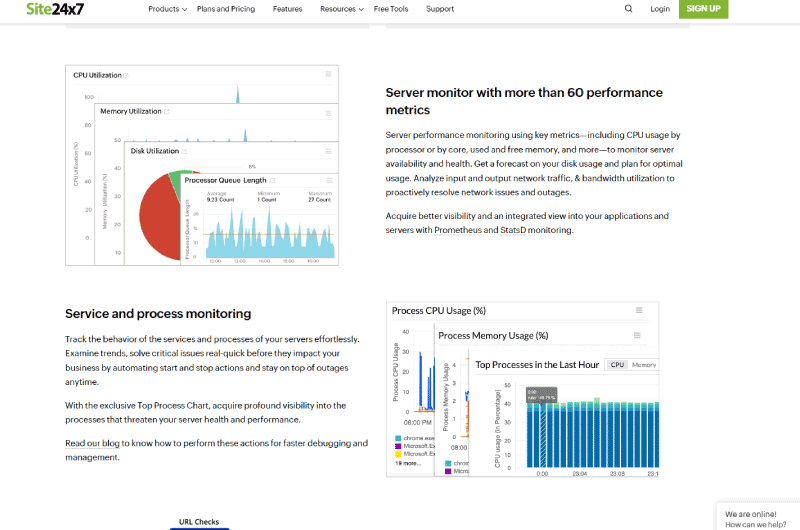Open Plans and Pricing page
Image resolution: width=800 pixels, height=530 pixels.
[226, 9]
